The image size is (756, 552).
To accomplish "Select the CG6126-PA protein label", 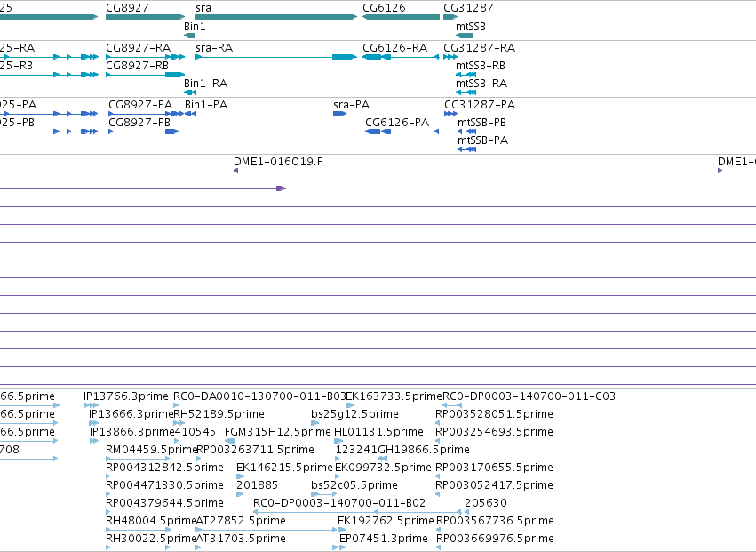I will coord(397,123).
